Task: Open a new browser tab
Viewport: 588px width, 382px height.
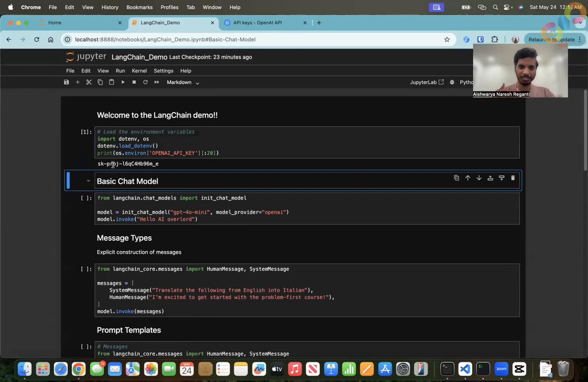Action: (x=319, y=22)
